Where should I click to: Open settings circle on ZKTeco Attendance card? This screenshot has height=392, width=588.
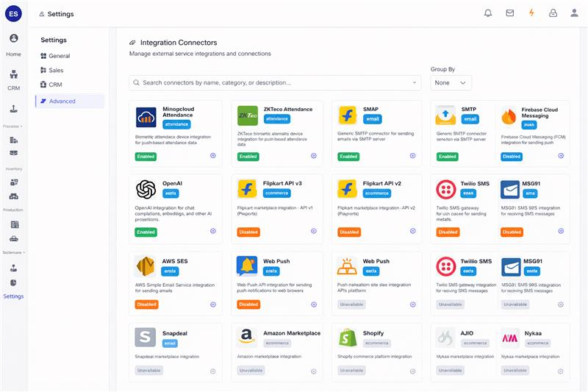coord(314,156)
